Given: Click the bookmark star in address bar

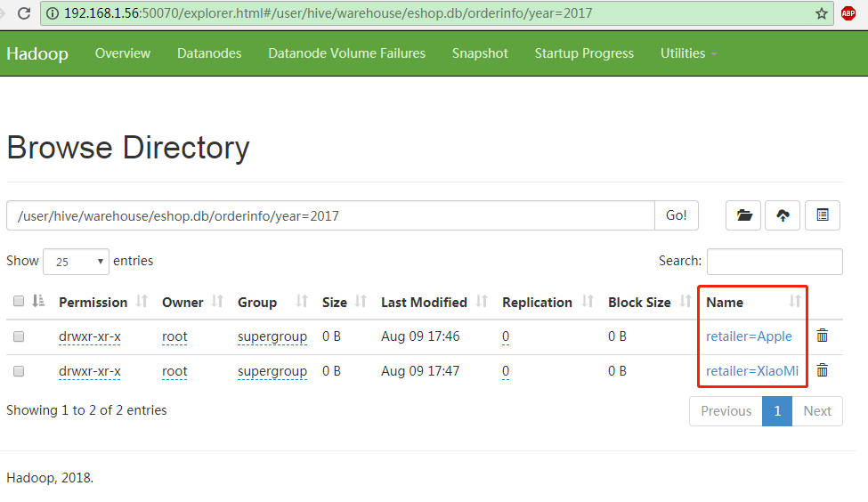Looking at the screenshot, I should pyautogui.click(x=821, y=13).
